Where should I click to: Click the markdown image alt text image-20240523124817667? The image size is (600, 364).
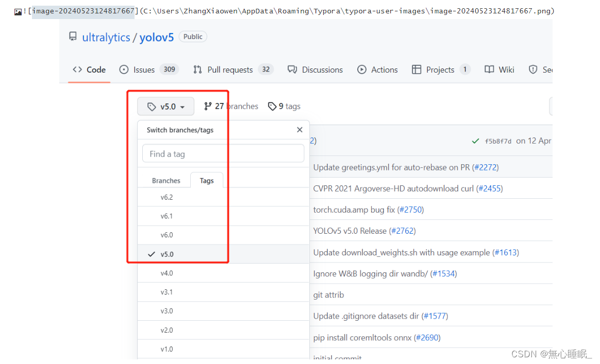83,11
